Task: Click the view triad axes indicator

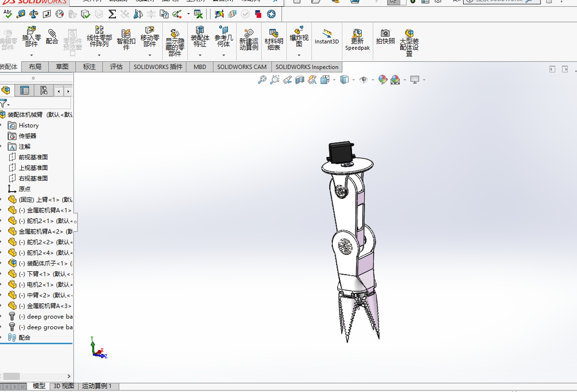Action: (x=99, y=348)
